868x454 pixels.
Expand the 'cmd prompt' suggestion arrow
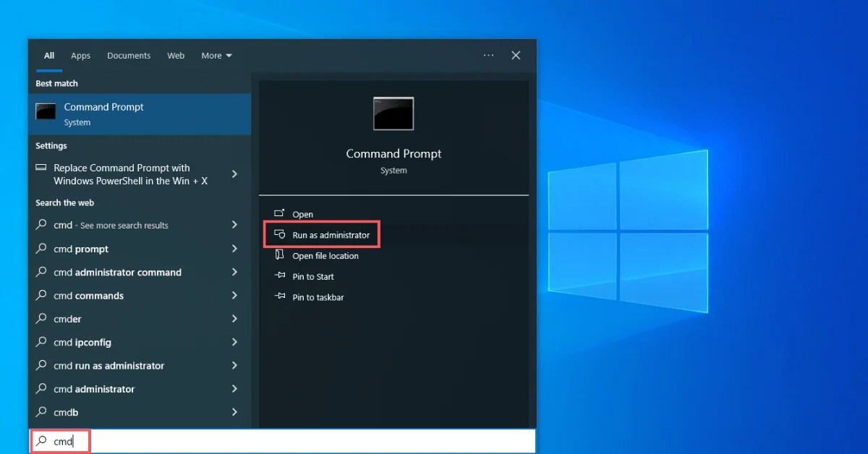click(x=234, y=249)
